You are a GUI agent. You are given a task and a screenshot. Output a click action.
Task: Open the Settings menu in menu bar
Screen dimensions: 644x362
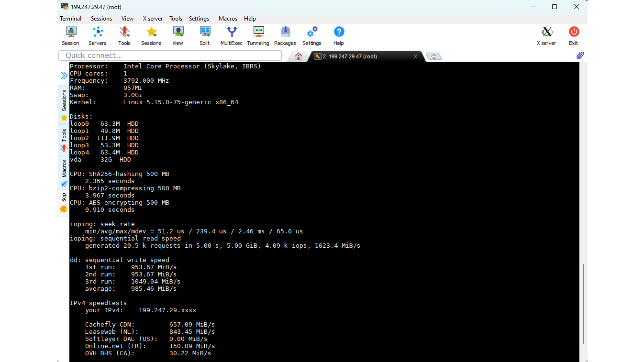(199, 19)
